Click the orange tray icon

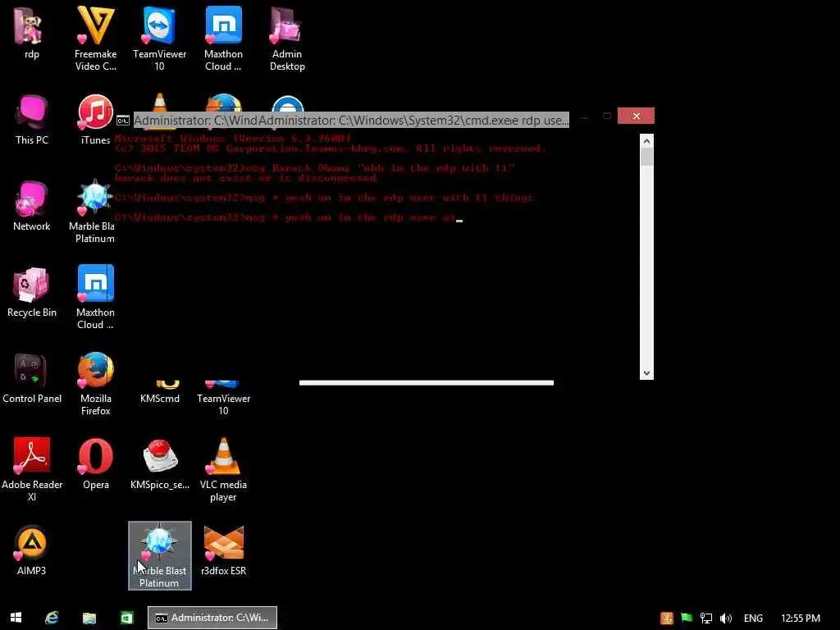point(666,619)
